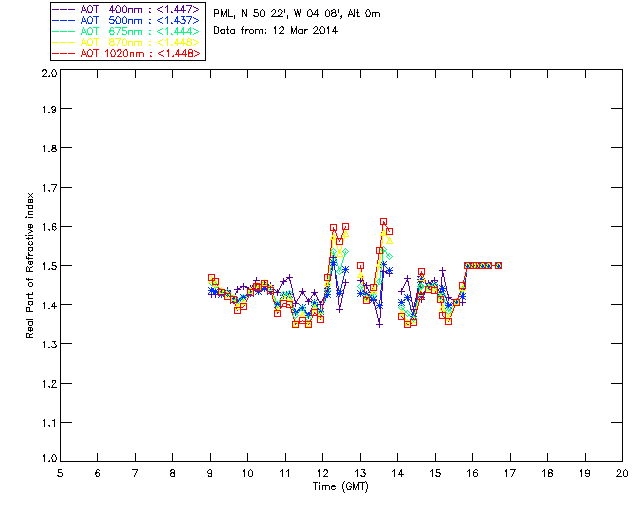
Task: Click the x-axis tick label 17
Action: click(x=510, y=473)
